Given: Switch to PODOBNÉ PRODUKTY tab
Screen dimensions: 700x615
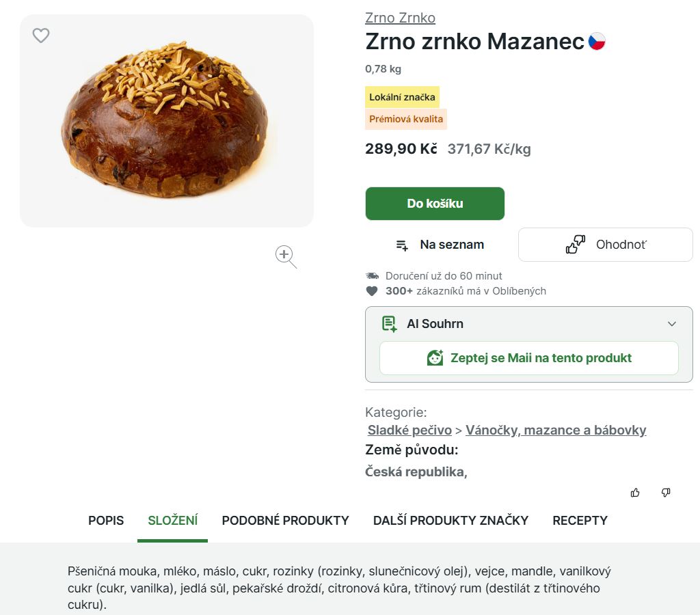Looking at the screenshot, I should (285, 521).
